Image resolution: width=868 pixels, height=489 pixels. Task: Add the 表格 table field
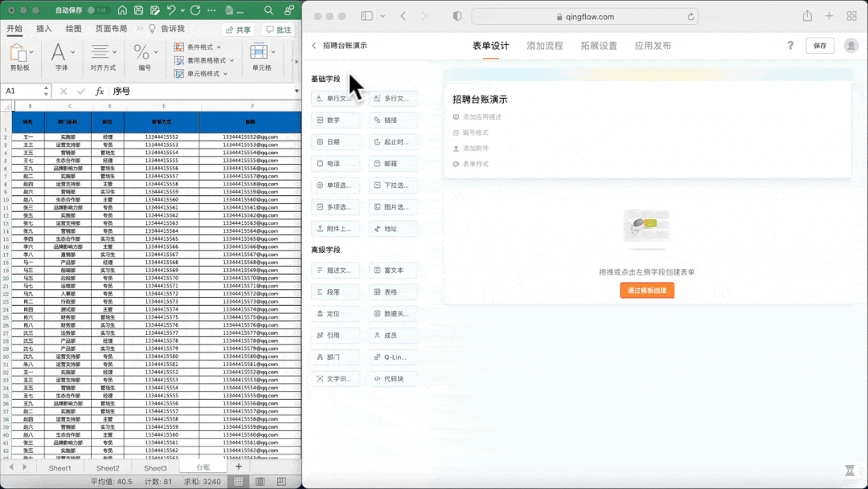[x=393, y=291]
